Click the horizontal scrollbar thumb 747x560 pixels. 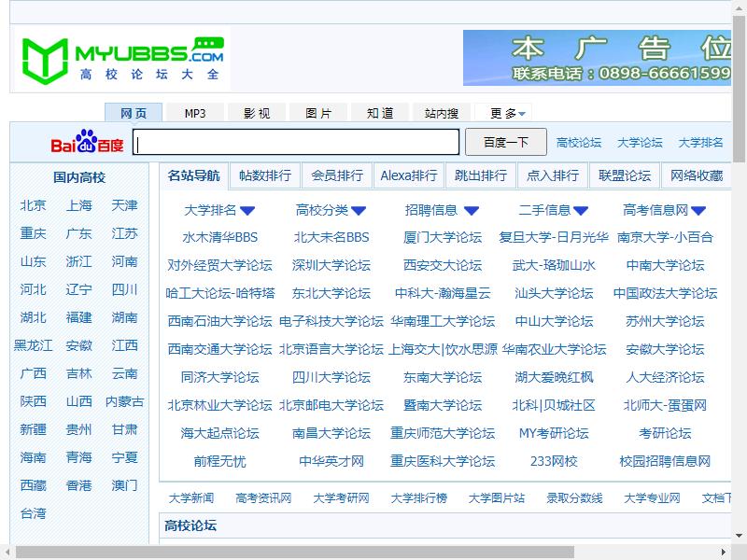coord(294,553)
